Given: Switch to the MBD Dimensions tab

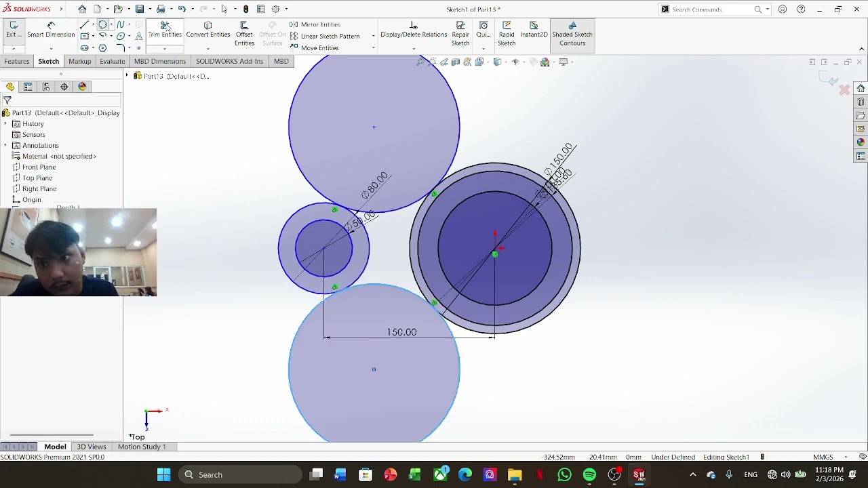Looking at the screenshot, I should [x=160, y=61].
